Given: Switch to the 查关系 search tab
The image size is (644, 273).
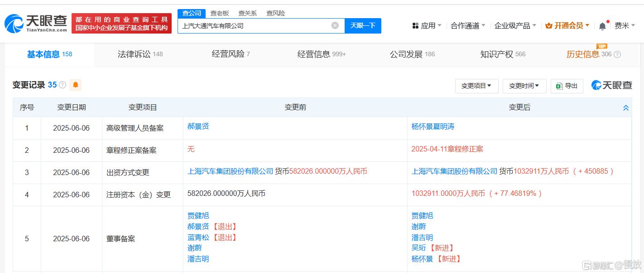Looking at the screenshot, I should [248, 13].
